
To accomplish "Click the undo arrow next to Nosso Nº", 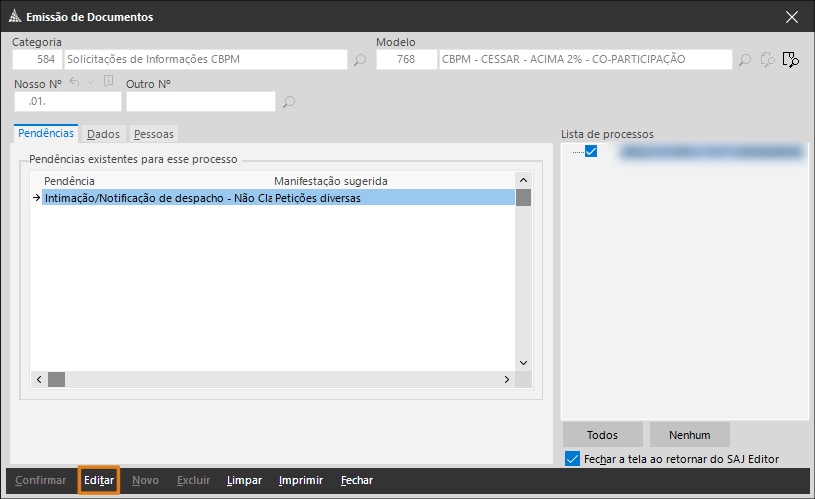I will 74,82.
